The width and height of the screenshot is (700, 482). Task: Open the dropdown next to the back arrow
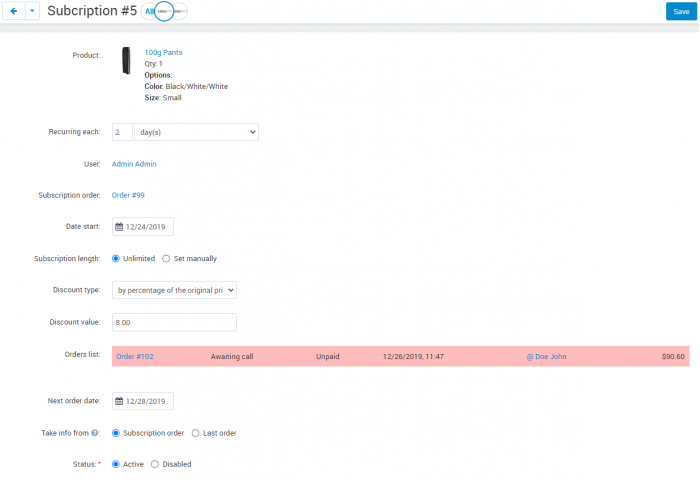point(32,11)
